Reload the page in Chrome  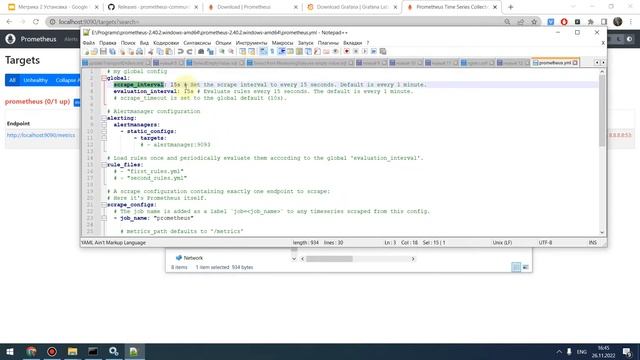[x=36, y=22]
